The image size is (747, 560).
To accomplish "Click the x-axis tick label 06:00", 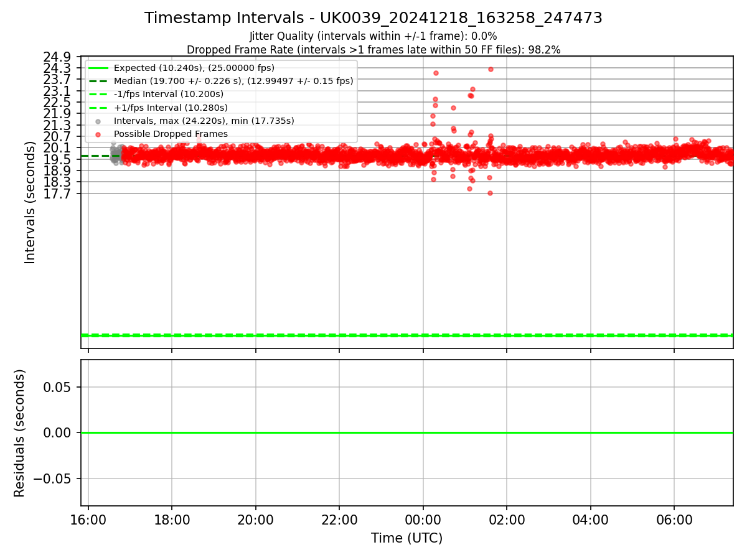I will pyautogui.click(x=675, y=519).
